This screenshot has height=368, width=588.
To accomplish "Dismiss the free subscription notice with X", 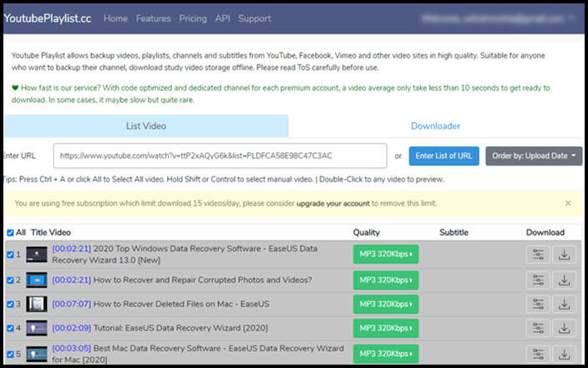I will pyautogui.click(x=568, y=203).
